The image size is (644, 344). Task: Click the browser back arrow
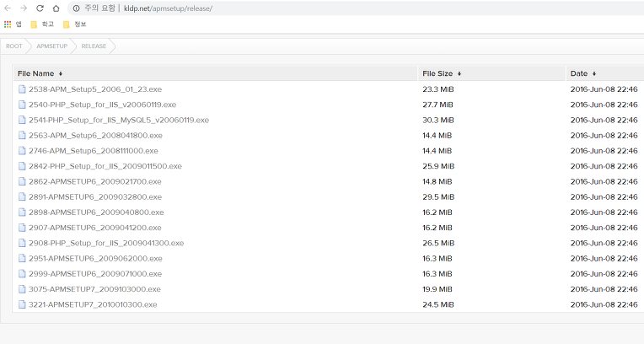click(x=8, y=8)
